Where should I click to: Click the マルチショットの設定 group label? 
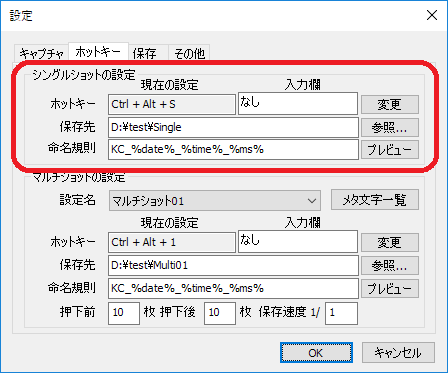coord(79,177)
